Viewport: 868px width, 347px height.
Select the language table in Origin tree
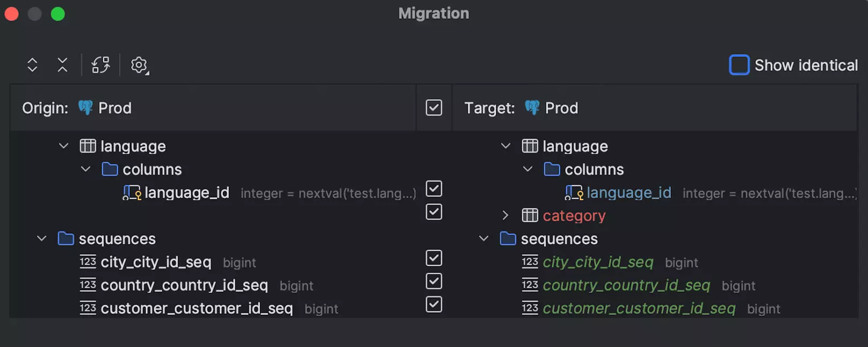[x=133, y=146]
